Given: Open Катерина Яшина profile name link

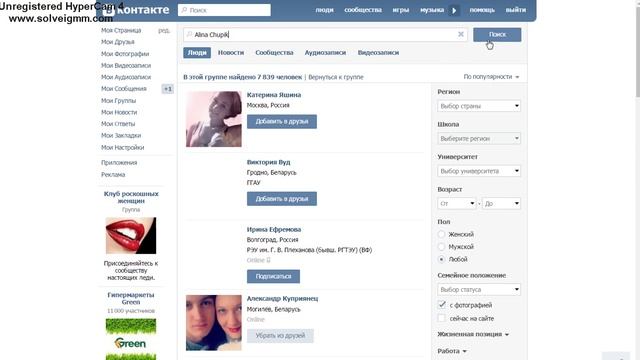Looking at the screenshot, I should click(274, 95).
